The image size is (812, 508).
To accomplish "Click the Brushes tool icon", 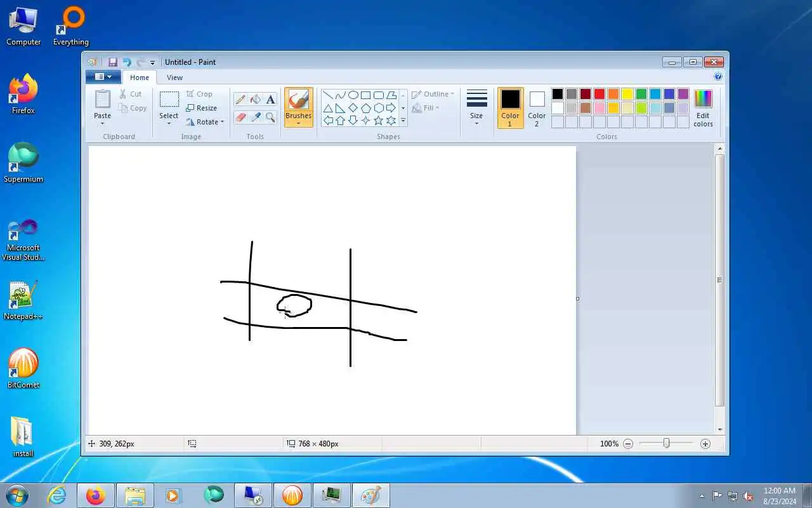I will [x=298, y=100].
